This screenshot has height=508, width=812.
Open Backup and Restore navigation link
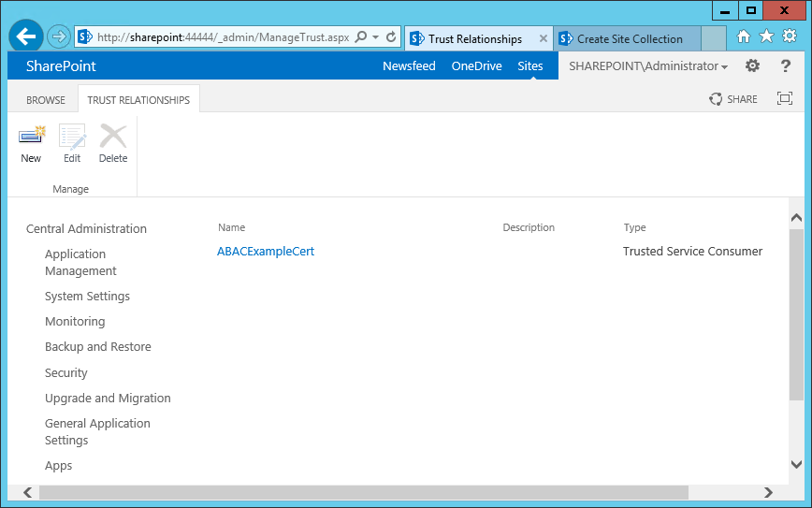pyautogui.click(x=98, y=347)
